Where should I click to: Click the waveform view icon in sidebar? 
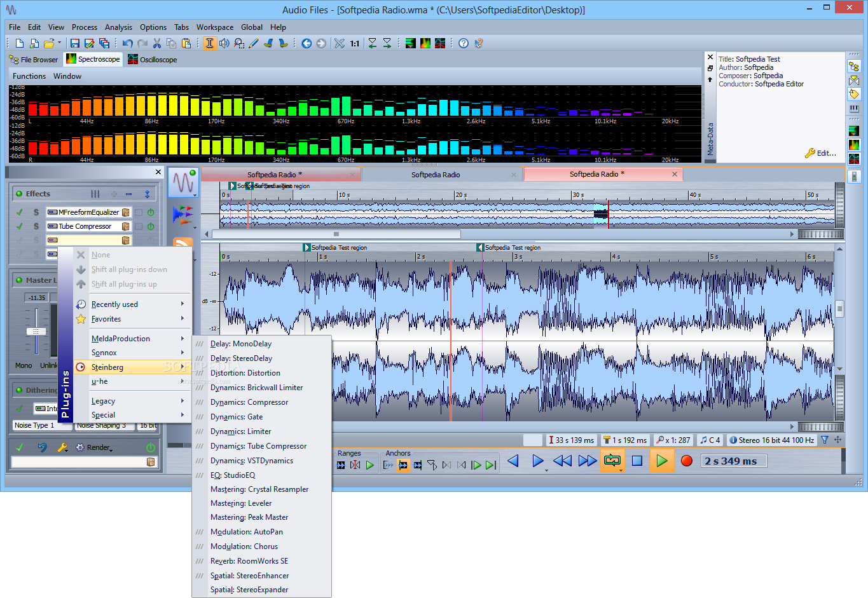click(184, 182)
